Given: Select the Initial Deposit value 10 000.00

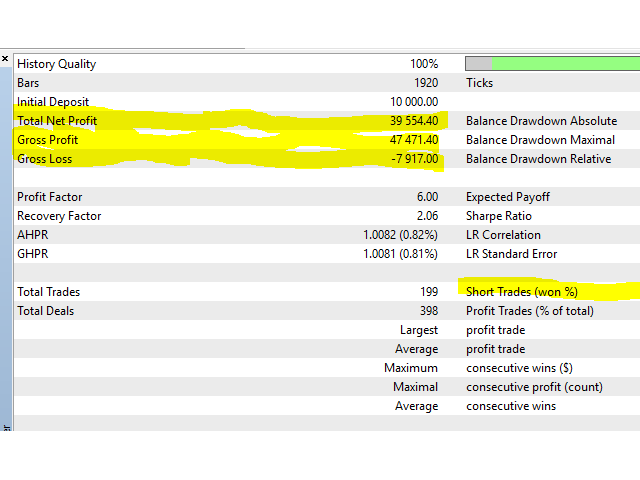Looking at the screenshot, I should (413, 102).
